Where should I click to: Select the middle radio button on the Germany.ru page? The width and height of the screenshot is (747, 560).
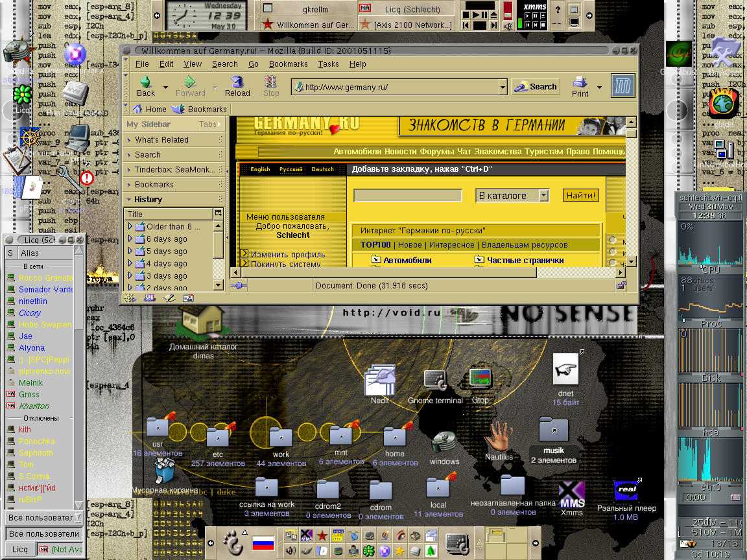click(x=613, y=251)
